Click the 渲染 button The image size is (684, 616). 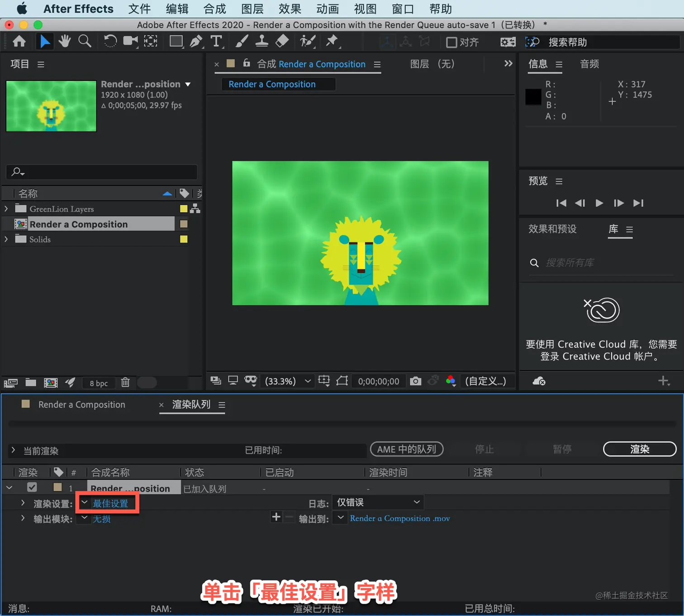(x=640, y=449)
